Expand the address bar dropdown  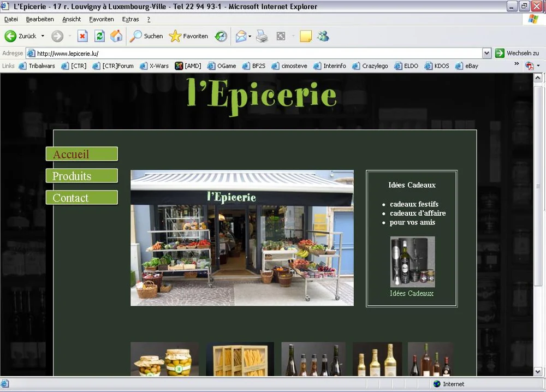[487, 54]
